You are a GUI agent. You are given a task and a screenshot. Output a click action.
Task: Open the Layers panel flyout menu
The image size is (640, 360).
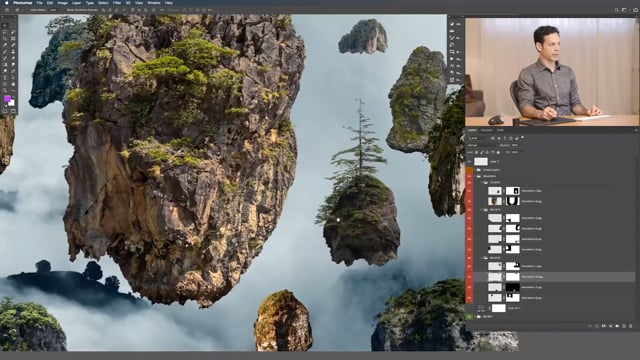[636, 131]
